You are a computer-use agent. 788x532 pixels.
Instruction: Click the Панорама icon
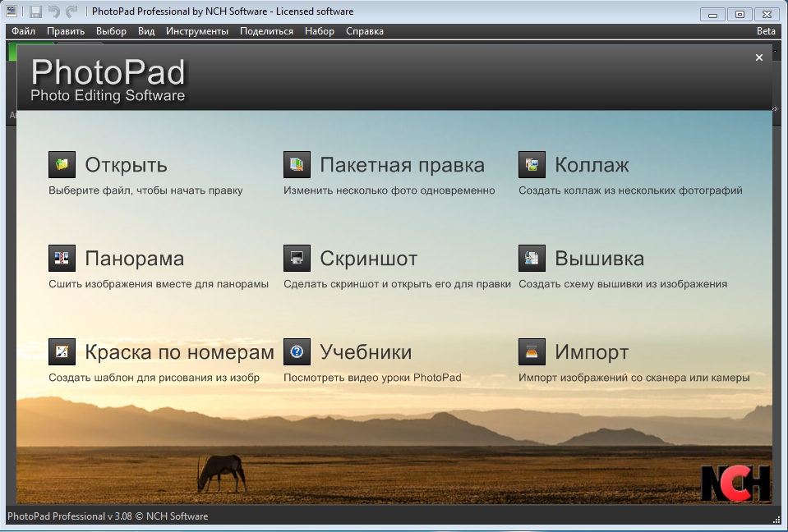(62, 258)
